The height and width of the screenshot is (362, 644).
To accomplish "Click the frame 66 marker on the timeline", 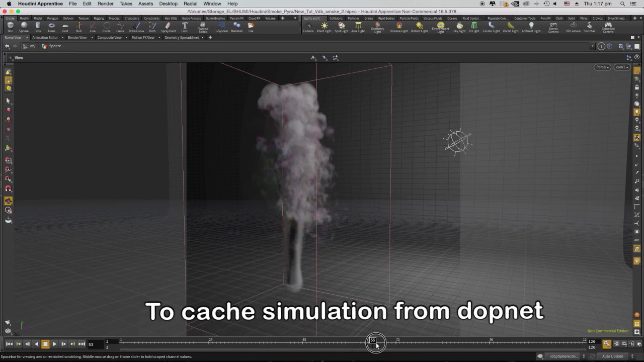I will point(373,340).
